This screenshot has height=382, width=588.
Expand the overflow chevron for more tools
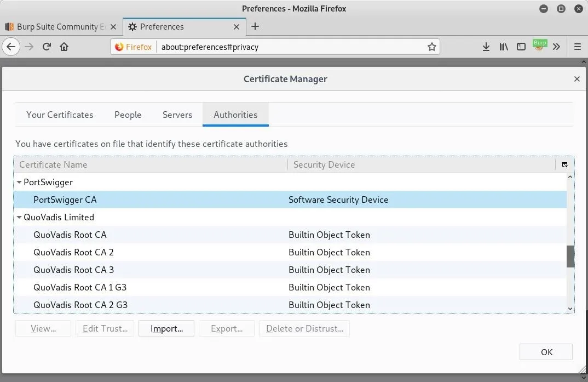pyautogui.click(x=556, y=47)
